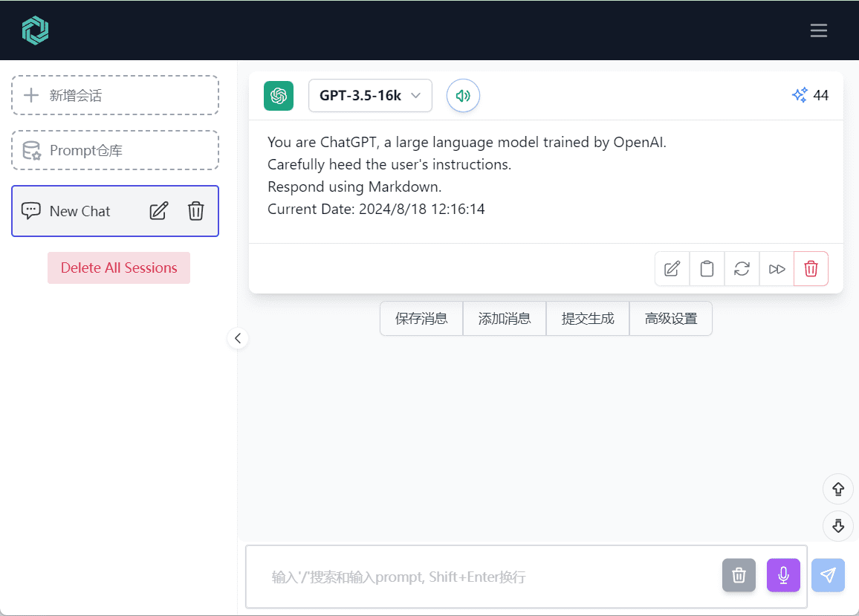Click the microphone voice input button
This screenshot has height=616, width=859.
pyautogui.click(x=783, y=575)
